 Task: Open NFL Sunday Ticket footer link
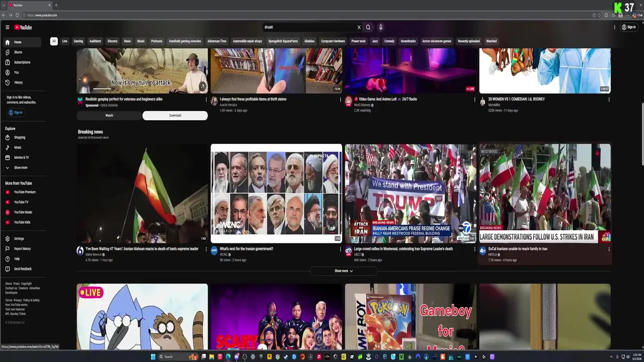15,314
